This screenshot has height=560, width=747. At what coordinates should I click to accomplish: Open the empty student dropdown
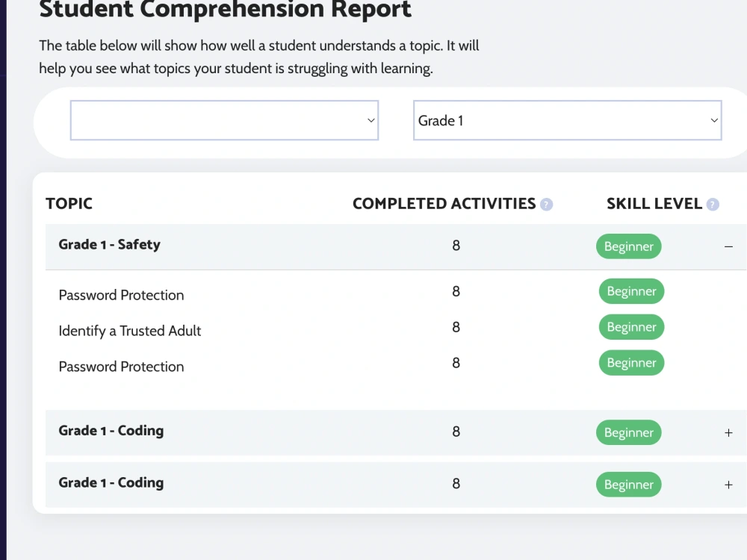(x=224, y=120)
